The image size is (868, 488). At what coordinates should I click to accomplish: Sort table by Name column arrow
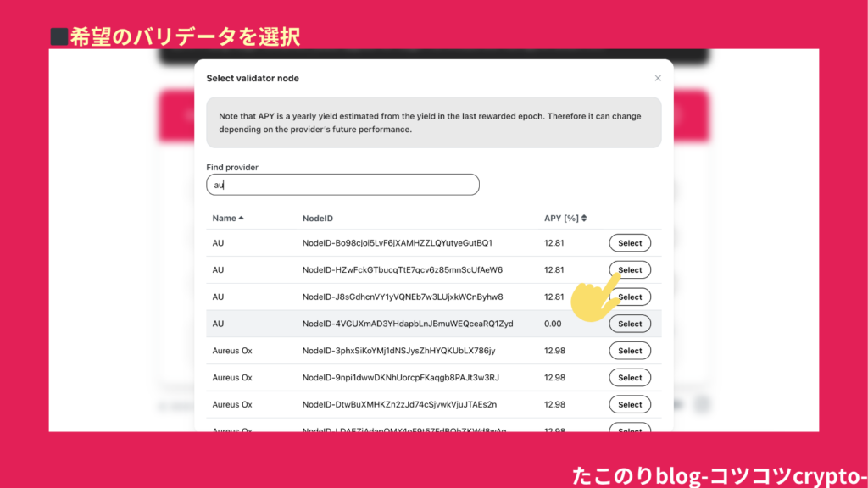(x=242, y=218)
